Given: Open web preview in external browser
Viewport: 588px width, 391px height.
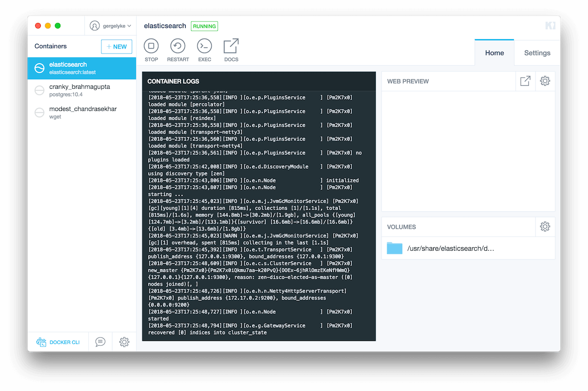Looking at the screenshot, I should [x=525, y=81].
